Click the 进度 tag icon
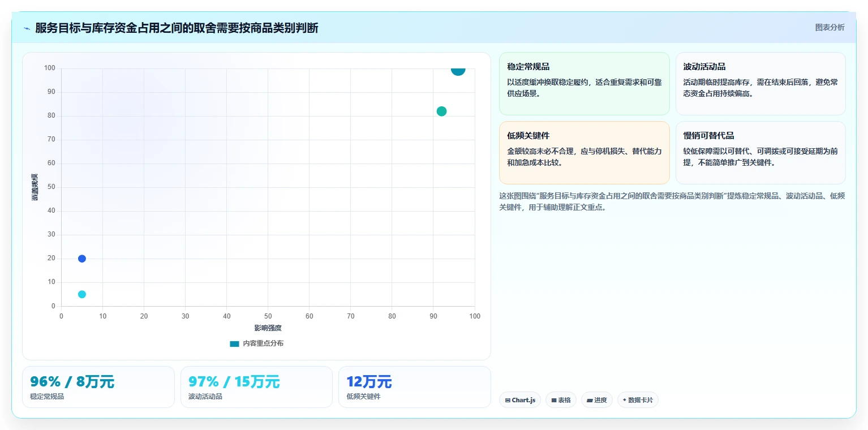This screenshot has width=868, height=430. click(x=590, y=400)
